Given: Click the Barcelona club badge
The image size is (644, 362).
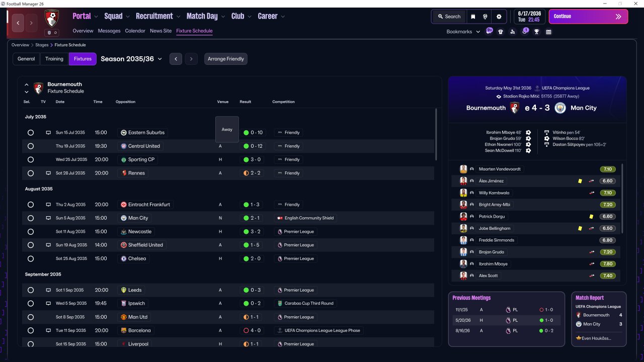Looking at the screenshot, I should coord(124,330).
